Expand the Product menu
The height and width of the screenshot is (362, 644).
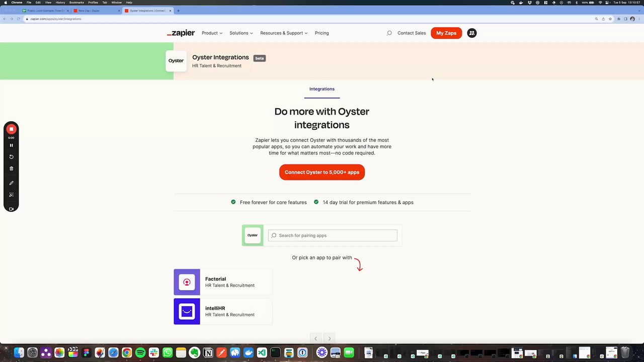[x=212, y=33]
